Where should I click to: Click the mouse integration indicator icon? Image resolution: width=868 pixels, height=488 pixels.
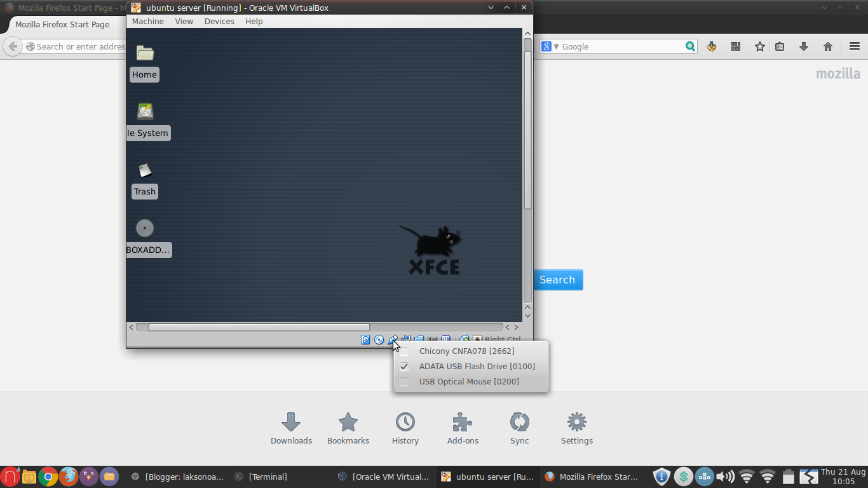pos(465,339)
